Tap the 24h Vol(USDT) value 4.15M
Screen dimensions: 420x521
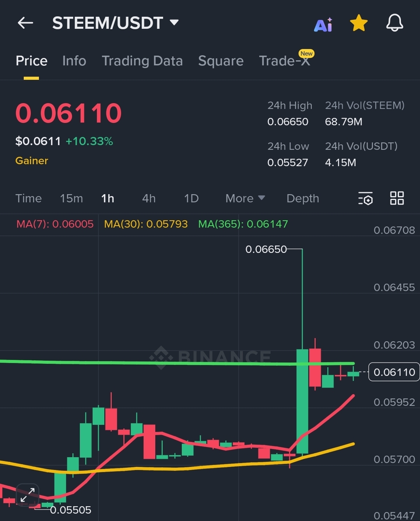pos(341,163)
